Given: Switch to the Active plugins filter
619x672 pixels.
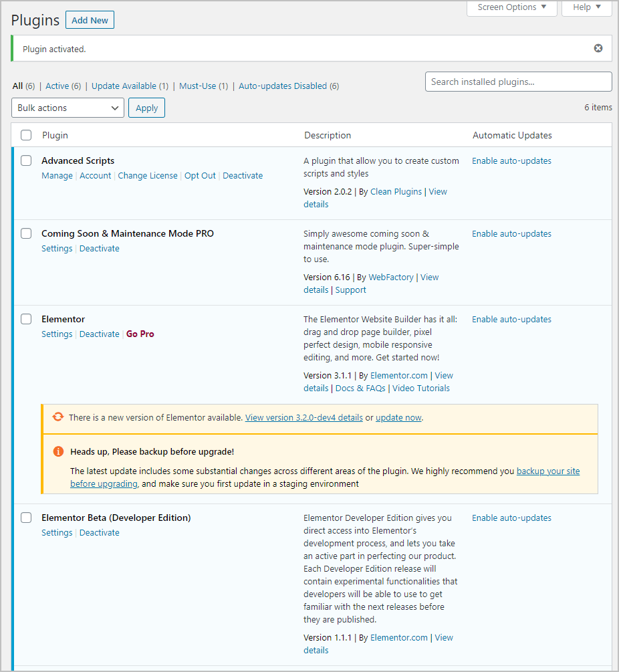Looking at the screenshot, I should pos(57,86).
